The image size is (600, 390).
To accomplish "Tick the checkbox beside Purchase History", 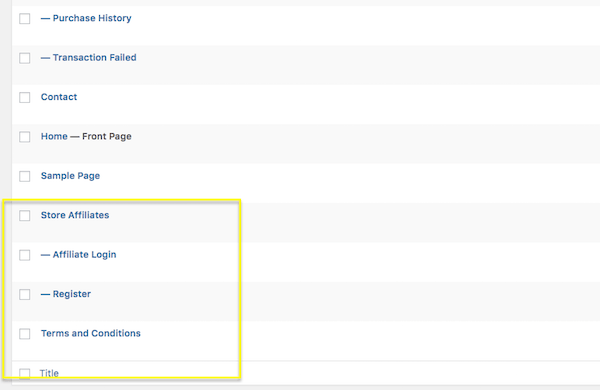I will (25, 18).
